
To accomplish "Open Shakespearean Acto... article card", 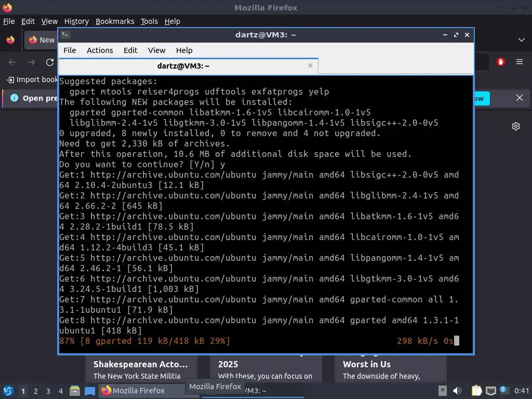I will click(141, 369).
